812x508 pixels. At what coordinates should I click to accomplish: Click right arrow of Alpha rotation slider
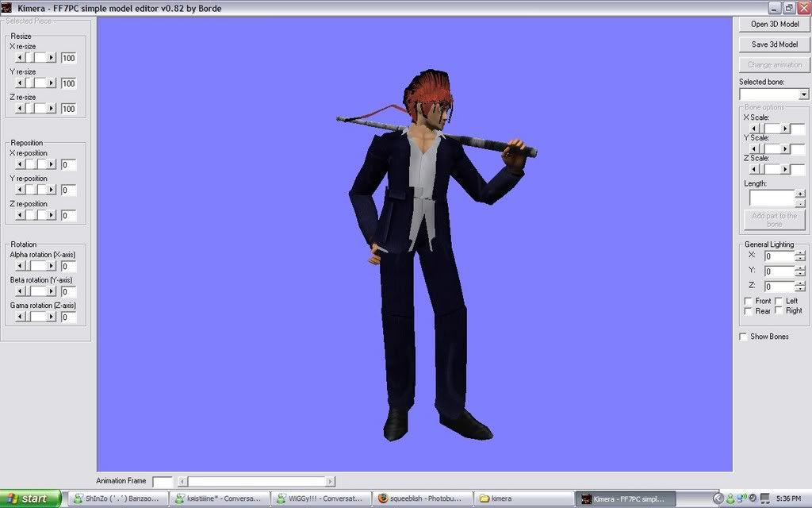click(x=51, y=266)
